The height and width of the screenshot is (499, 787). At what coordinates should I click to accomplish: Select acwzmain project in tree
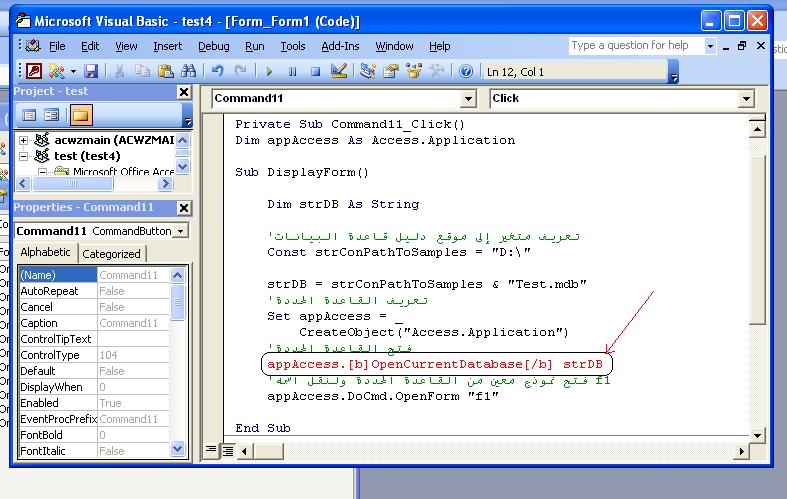(114, 140)
